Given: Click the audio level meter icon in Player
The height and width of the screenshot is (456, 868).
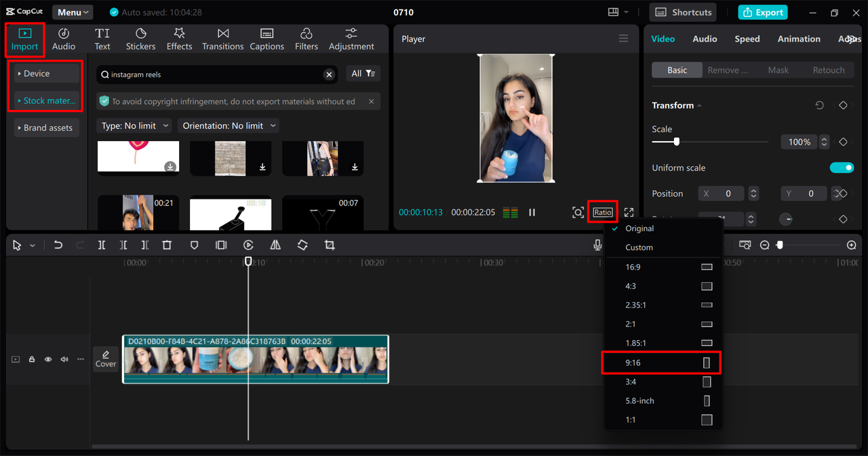Looking at the screenshot, I should pyautogui.click(x=510, y=212).
